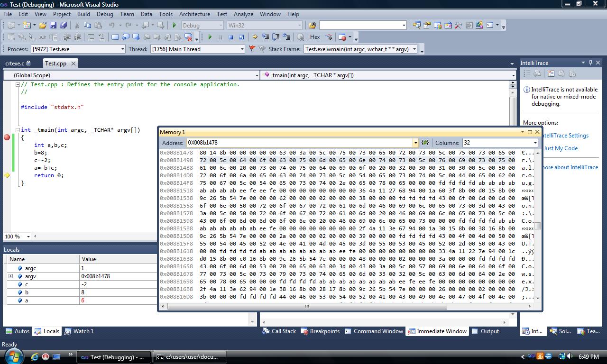607x364 pixels.
Task: Switch to the Breakpoints tab
Action: [320, 331]
